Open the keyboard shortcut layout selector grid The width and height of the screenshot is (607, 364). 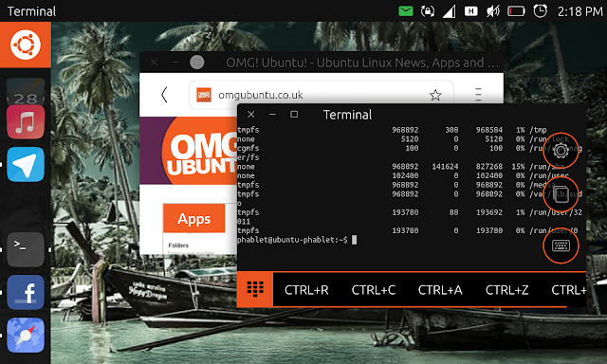coord(255,289)
